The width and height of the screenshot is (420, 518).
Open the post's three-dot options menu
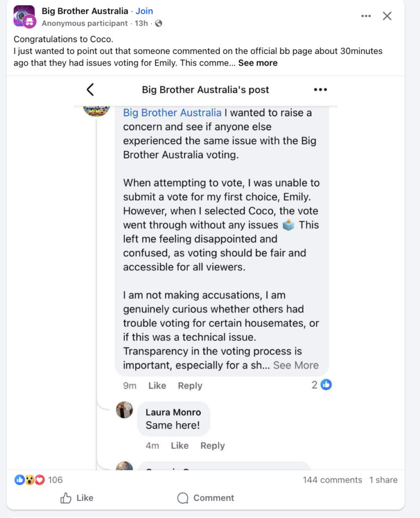[366, 16]
